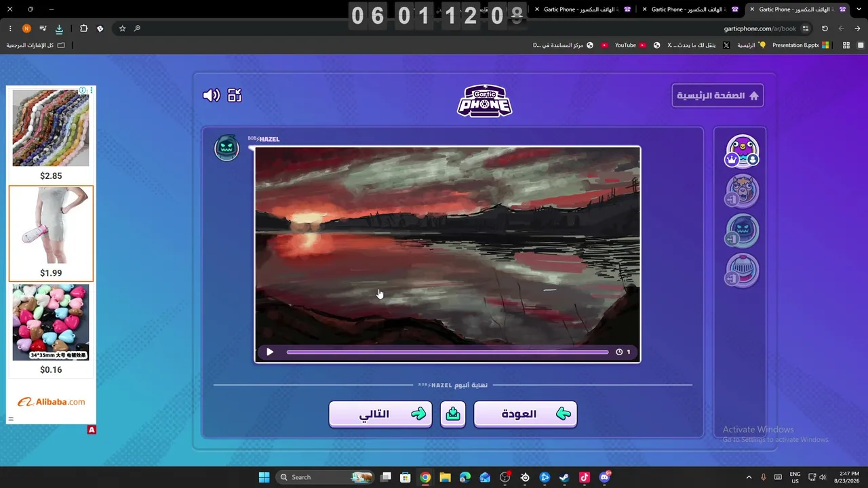Open Discord from the taskbar
868x488 pixels.
(x=604, y=477)
